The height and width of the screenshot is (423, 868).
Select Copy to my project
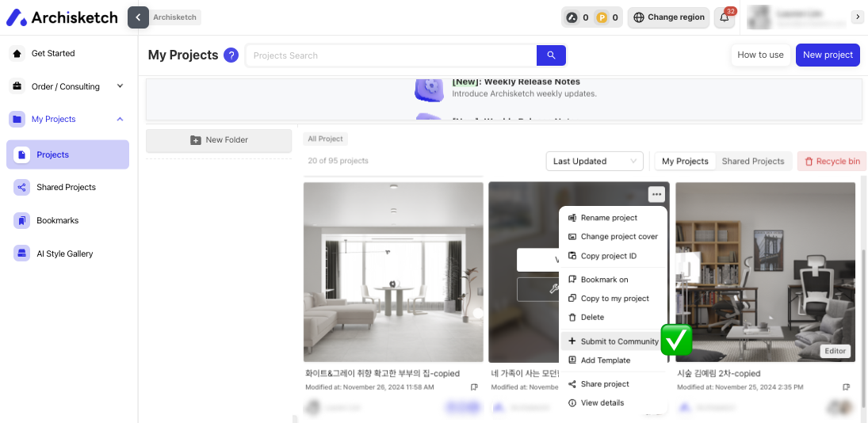tap(614, 299)
